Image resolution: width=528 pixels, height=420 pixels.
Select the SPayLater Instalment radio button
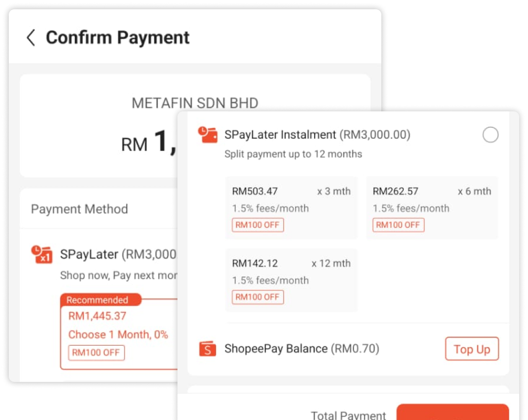(490, 135)
